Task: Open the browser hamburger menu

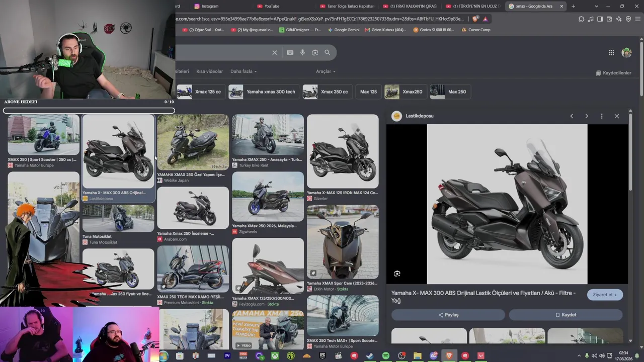Action: click(x=638, y=19)
